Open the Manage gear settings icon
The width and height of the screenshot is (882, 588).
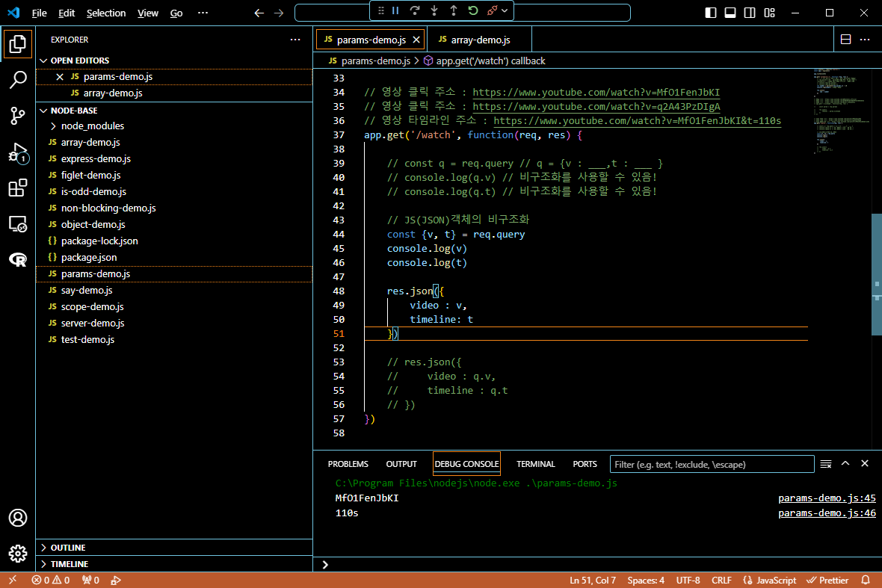[x=17, y=554]
